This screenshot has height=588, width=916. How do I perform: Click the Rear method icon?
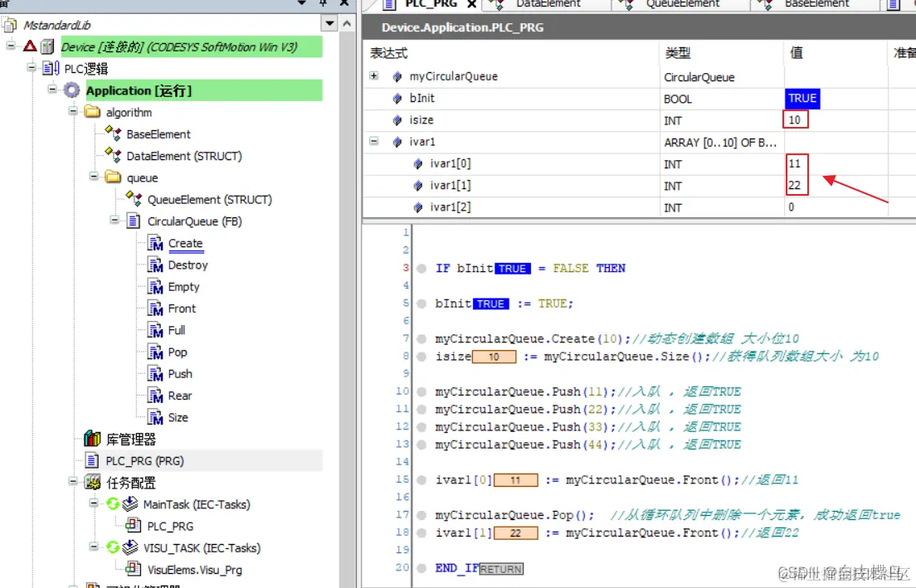(x=155, y=396)
